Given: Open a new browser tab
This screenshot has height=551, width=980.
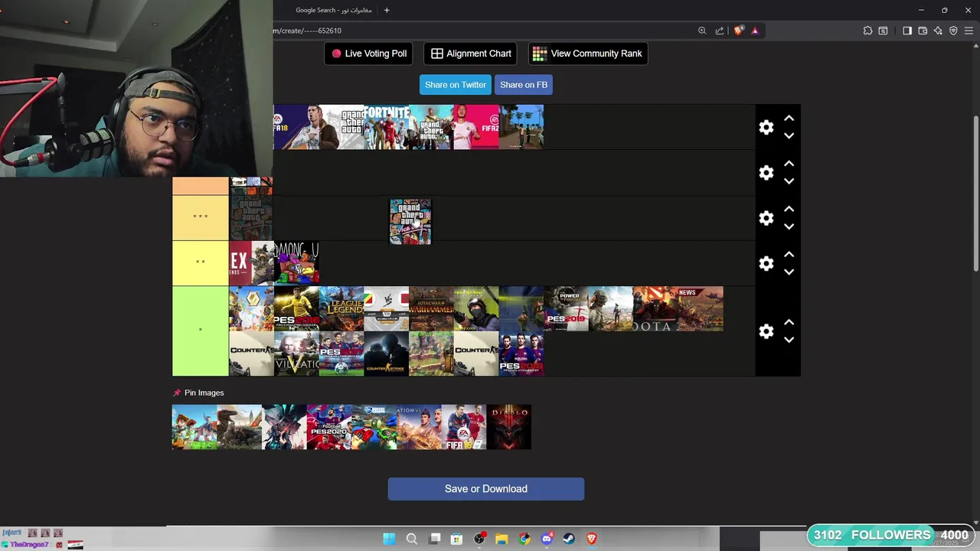Looking at the screenshot, I should [x=387, y=10].
